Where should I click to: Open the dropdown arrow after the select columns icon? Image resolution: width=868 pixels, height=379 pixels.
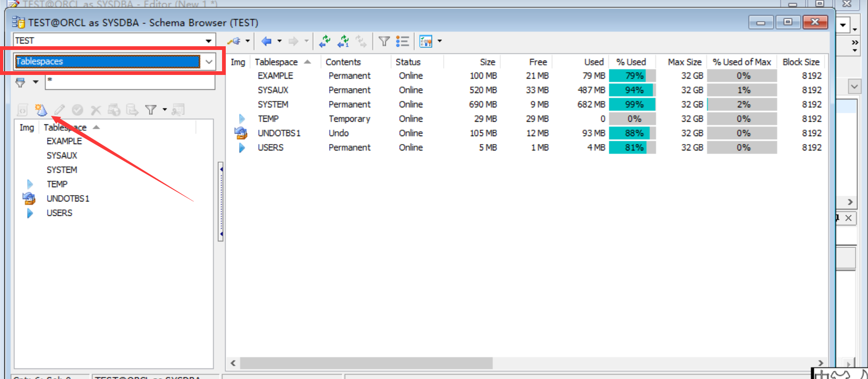(439, 41)
